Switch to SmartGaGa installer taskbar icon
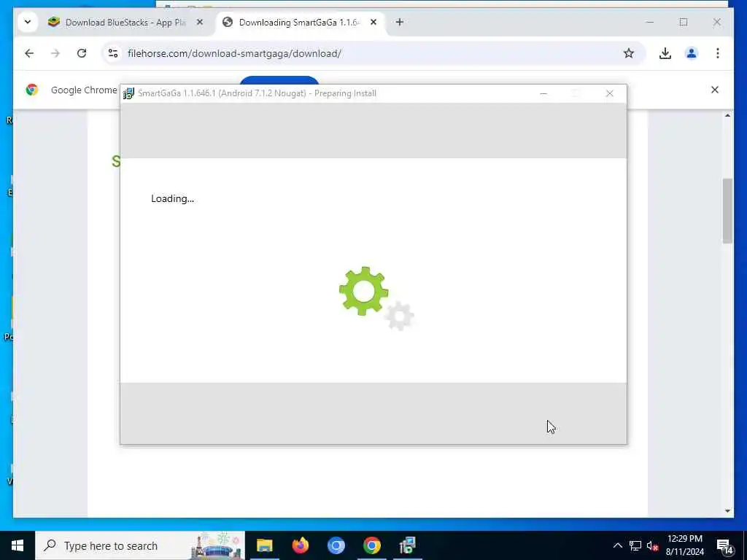747x560 pixels. point(407,545)
